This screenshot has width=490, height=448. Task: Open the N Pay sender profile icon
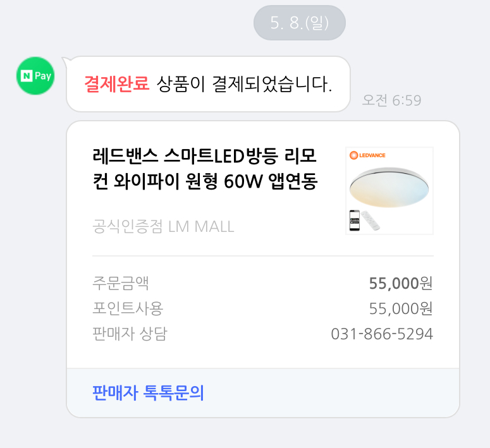tap(35, 76)
